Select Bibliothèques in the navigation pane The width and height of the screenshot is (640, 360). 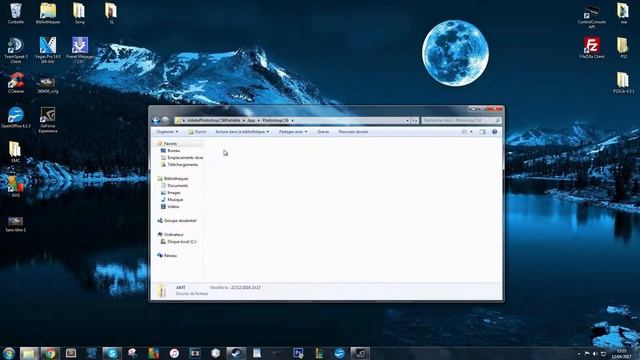[173, 179]
